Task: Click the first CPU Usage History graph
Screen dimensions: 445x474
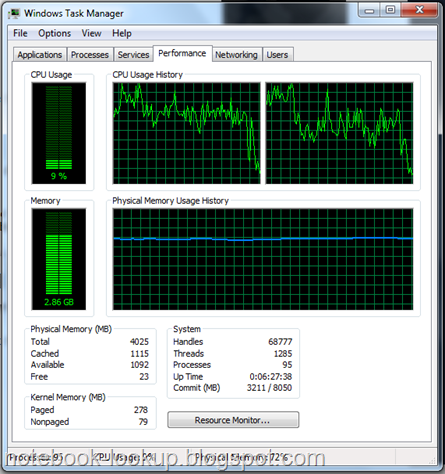Action: point(187,133)
